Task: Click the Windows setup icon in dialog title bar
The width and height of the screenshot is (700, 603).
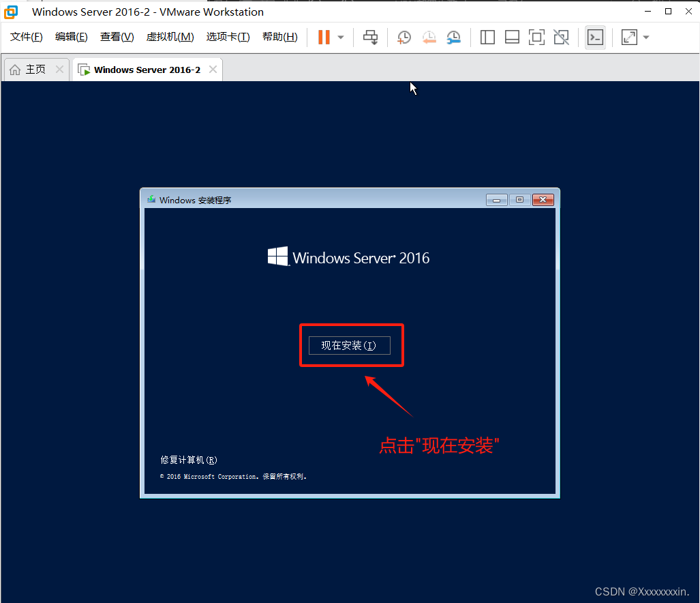Action: [151, 199]
